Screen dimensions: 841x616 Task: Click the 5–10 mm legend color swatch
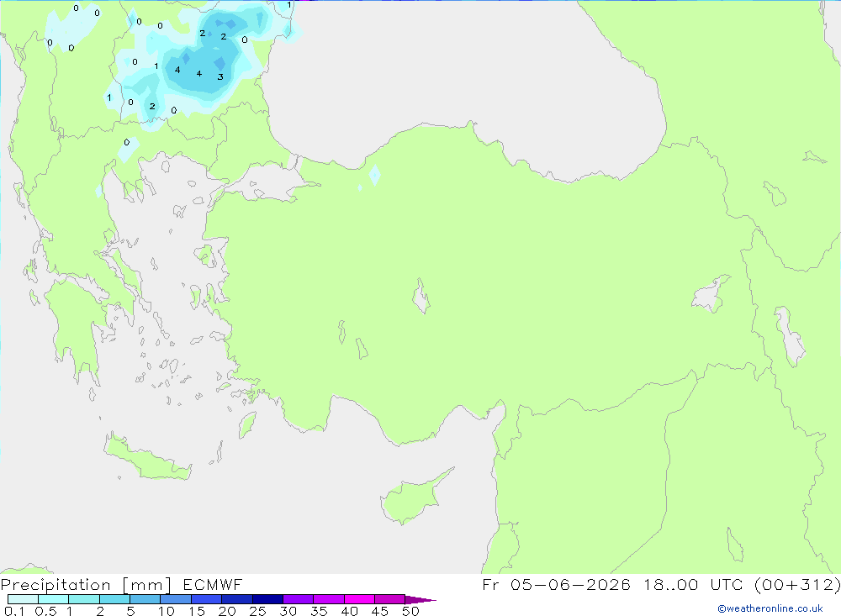(x=145, y=599)
